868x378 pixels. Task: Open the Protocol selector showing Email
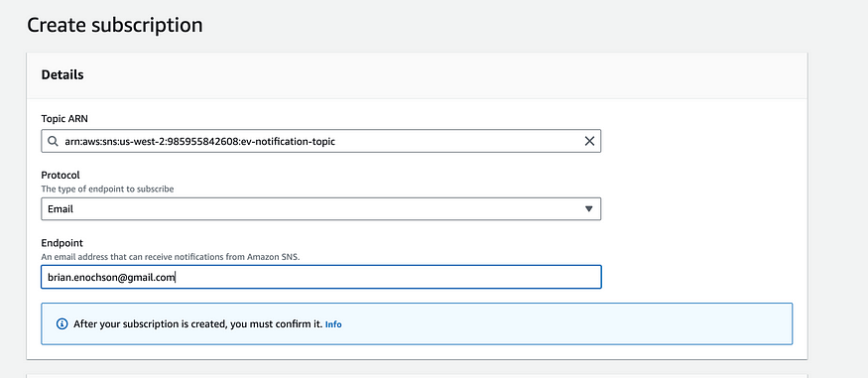click(x=321, y=209)
